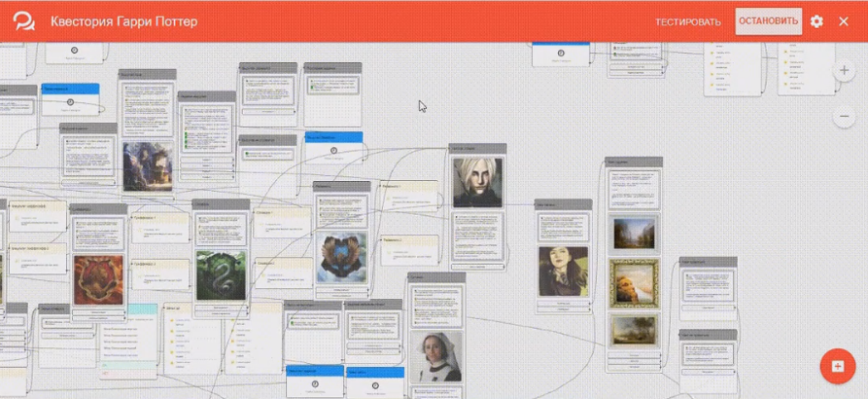The image size is (868, 399).
Task: Zoom in with the plus button
Action: (x=844, y=71)
